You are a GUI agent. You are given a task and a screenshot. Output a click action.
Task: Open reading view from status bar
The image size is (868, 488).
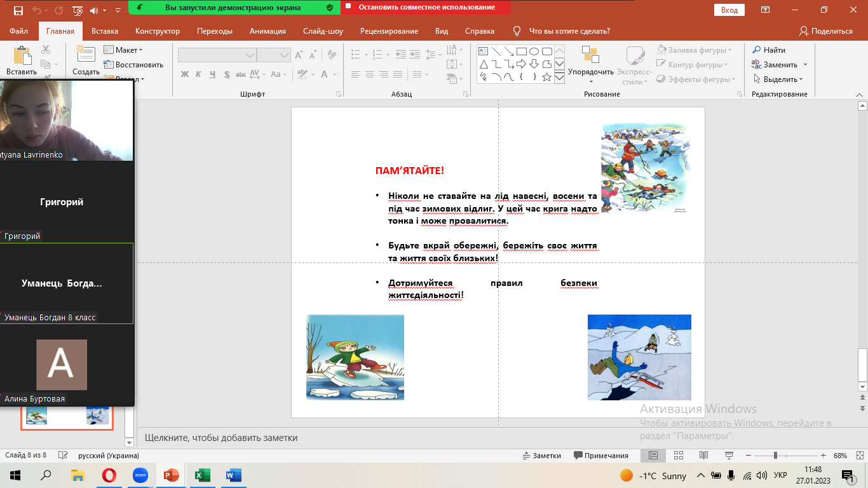[x=703, y=456]
